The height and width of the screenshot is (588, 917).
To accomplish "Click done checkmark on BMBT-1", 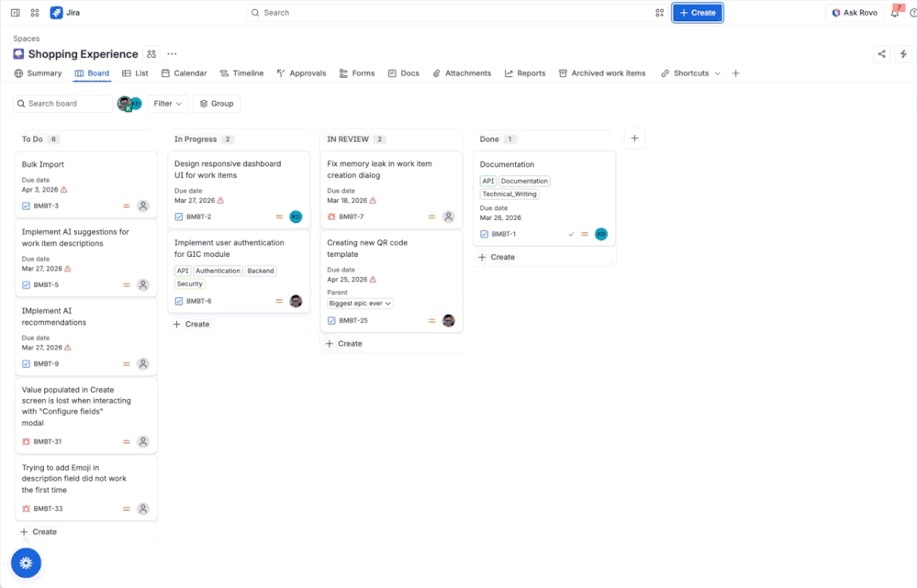I will 571,234.
